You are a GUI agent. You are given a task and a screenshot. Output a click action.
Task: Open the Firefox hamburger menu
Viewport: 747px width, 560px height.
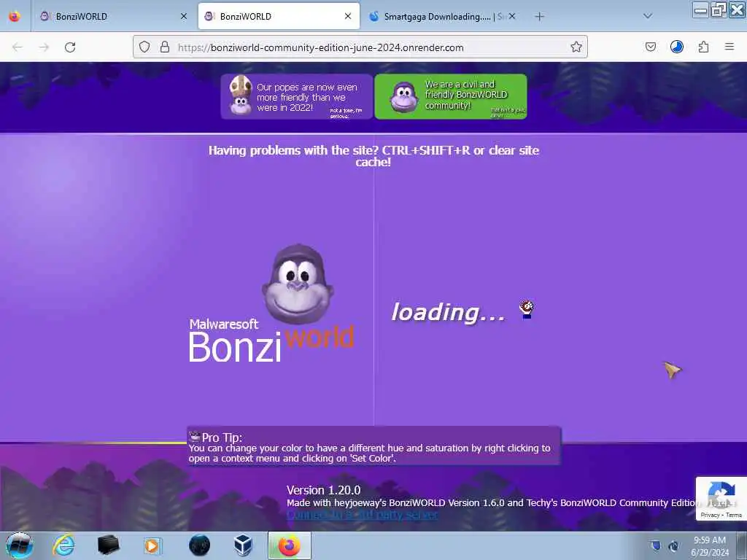click(729, 47)
